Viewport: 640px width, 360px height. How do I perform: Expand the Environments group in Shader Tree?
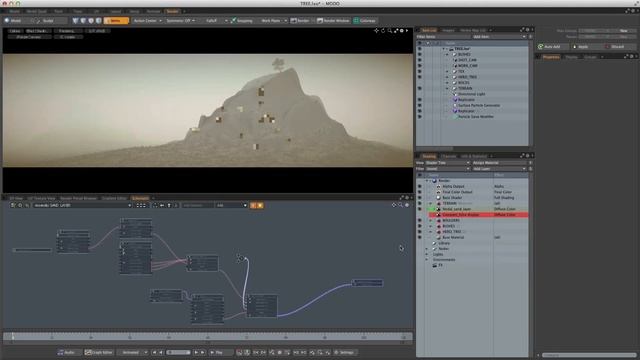(427, 260)
